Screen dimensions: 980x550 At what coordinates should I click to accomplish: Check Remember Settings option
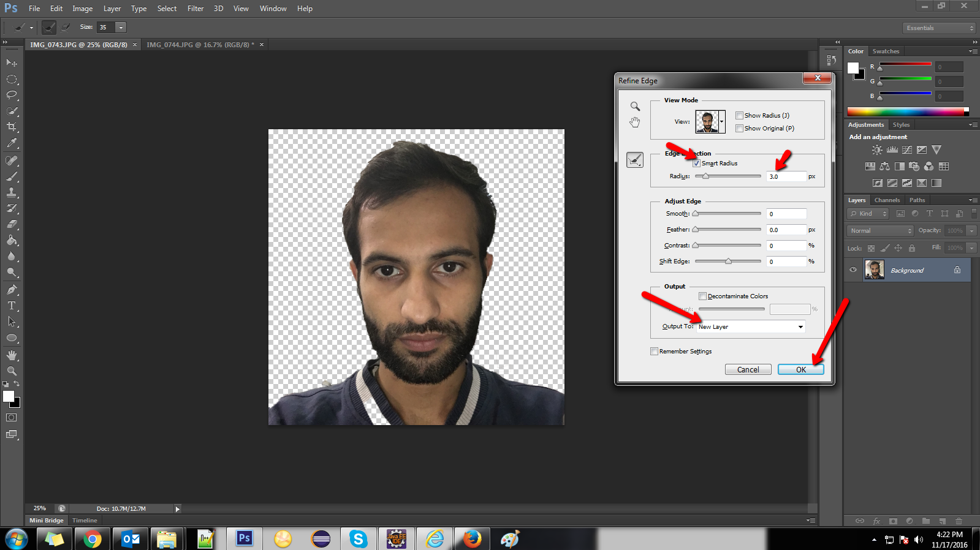click(654, 351)
